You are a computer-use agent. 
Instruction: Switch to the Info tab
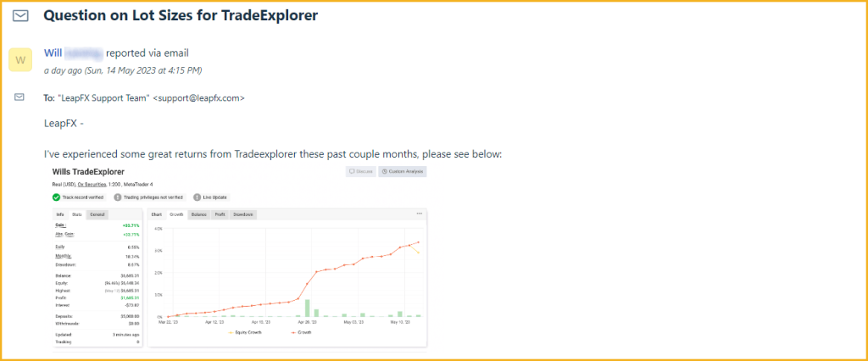60,214
